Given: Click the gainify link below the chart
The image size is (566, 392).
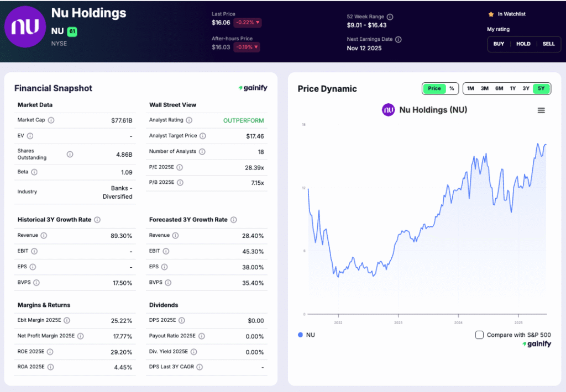Looking at the screenshot, I should pos(535,343).
